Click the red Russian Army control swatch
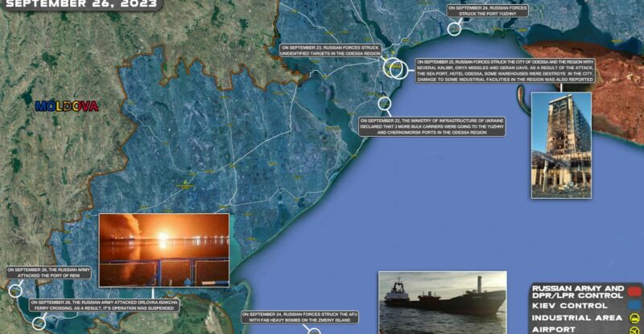Viewport: 644px width, 334px height. tap(635, 290)
